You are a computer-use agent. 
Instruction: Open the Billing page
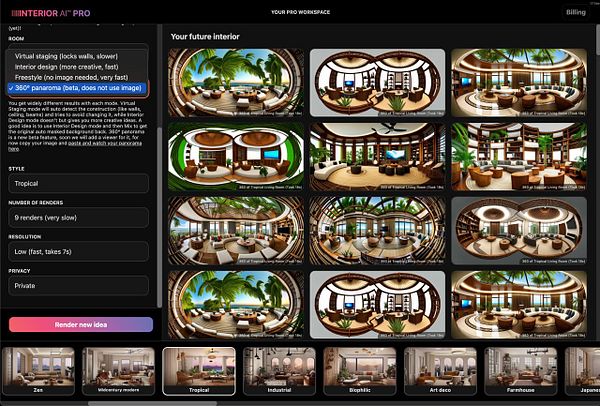[x=576, y=12]
